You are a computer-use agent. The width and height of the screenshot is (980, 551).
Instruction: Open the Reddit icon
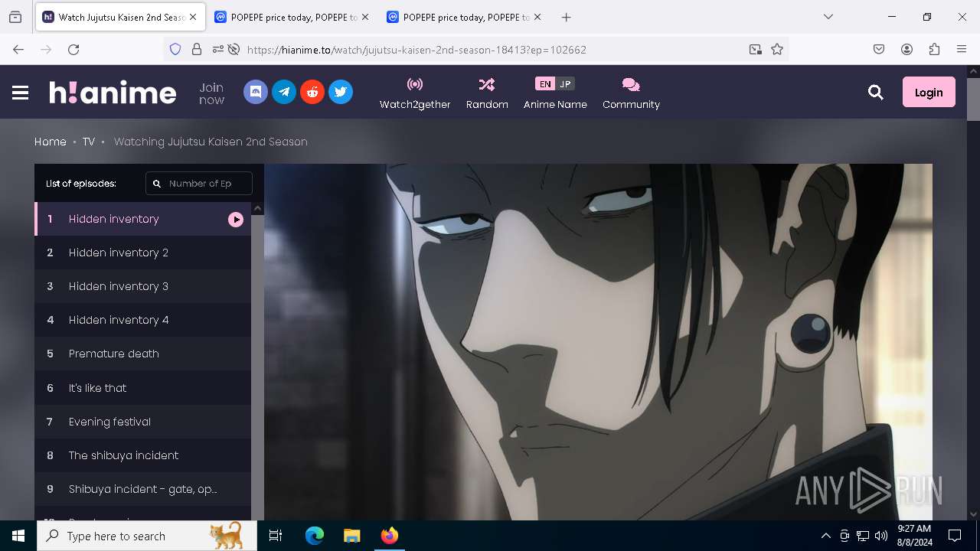click(x=312, y=92)
